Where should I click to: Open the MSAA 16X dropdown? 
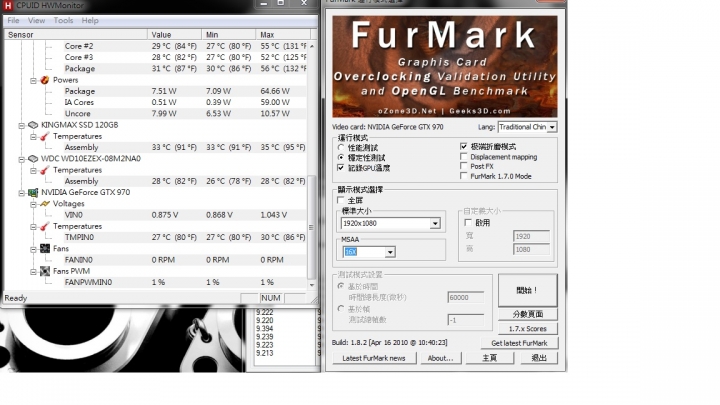[390, 252]
